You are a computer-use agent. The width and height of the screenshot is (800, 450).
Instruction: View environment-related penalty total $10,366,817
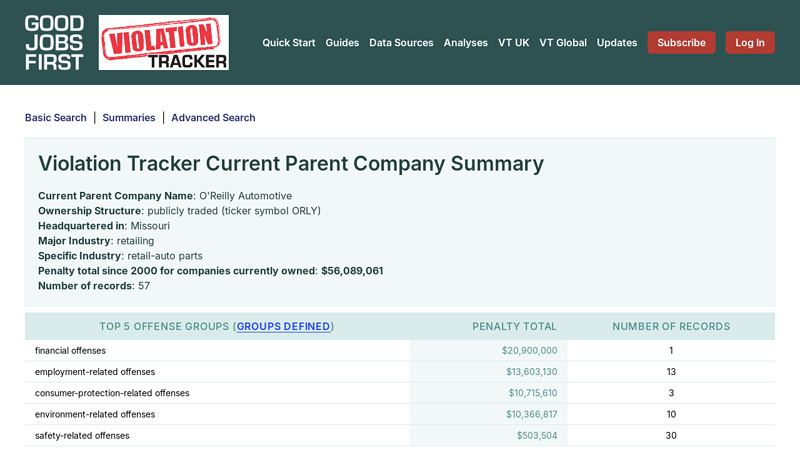tap(531, 414)
